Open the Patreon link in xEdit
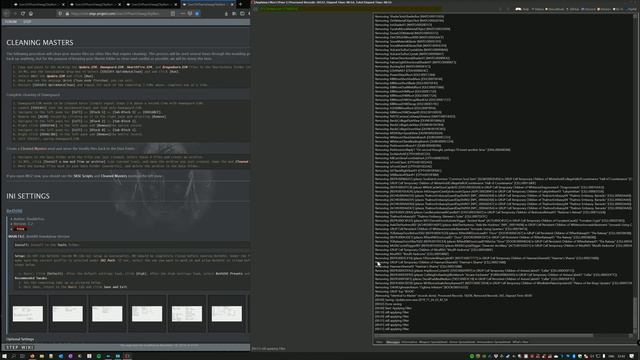 [x=605, y=9]
